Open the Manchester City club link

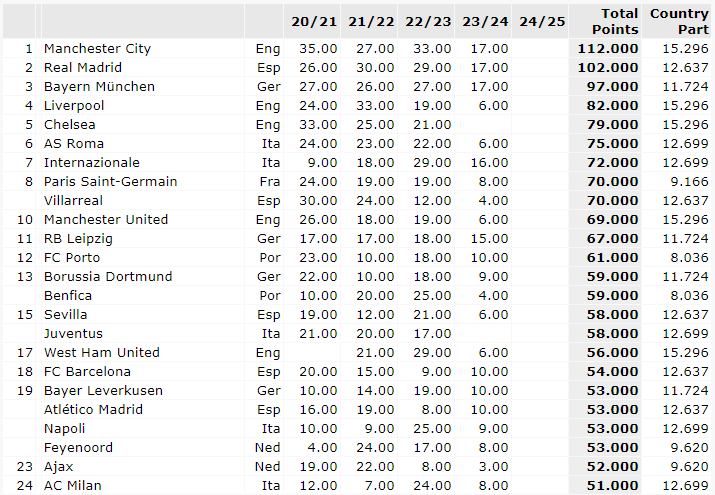point(97,49)
